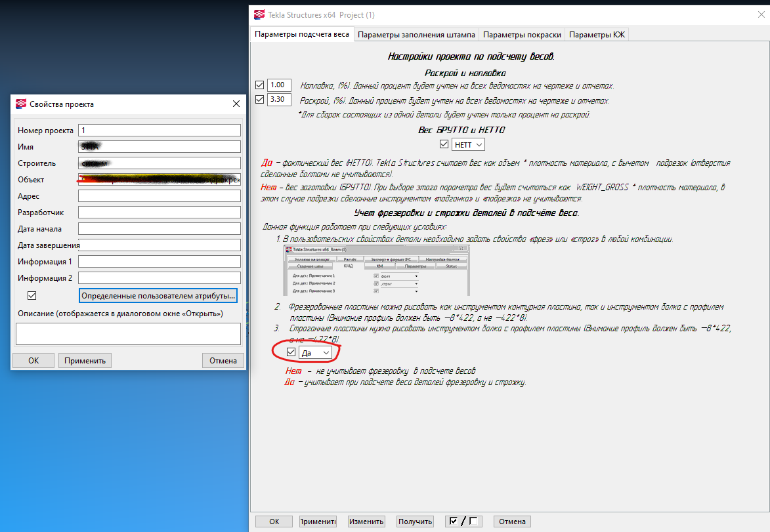Close the Свойства проекта dialog

click(236, 104)
